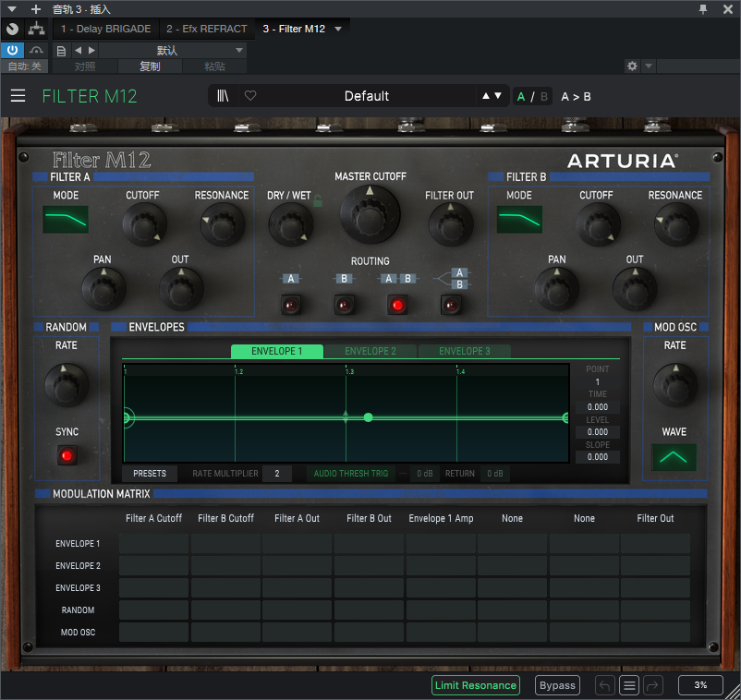The height and width of the screenshot is (700, 741).
Task: Click the green envelope point on the curve
Action: coord(368,417)
